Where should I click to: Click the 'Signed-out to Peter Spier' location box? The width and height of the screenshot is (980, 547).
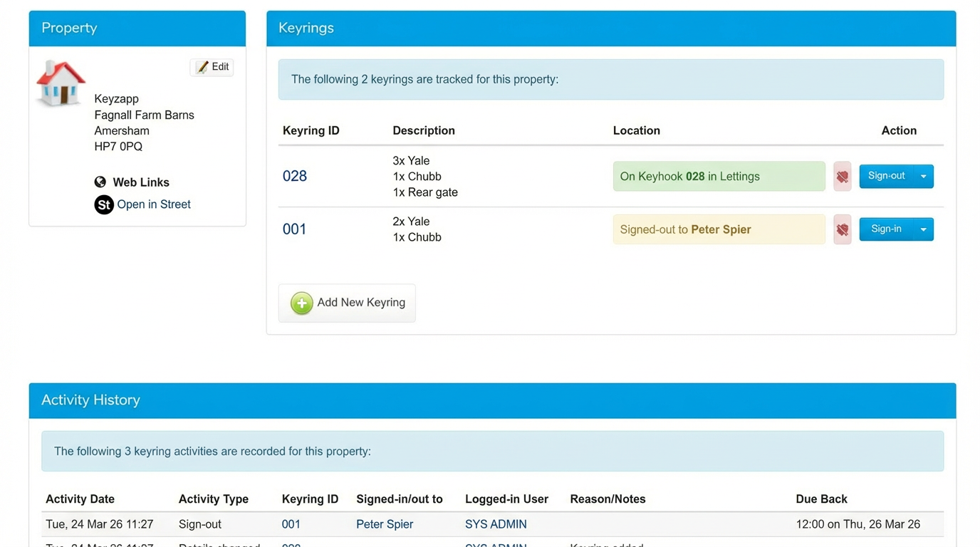click(719, 229)
